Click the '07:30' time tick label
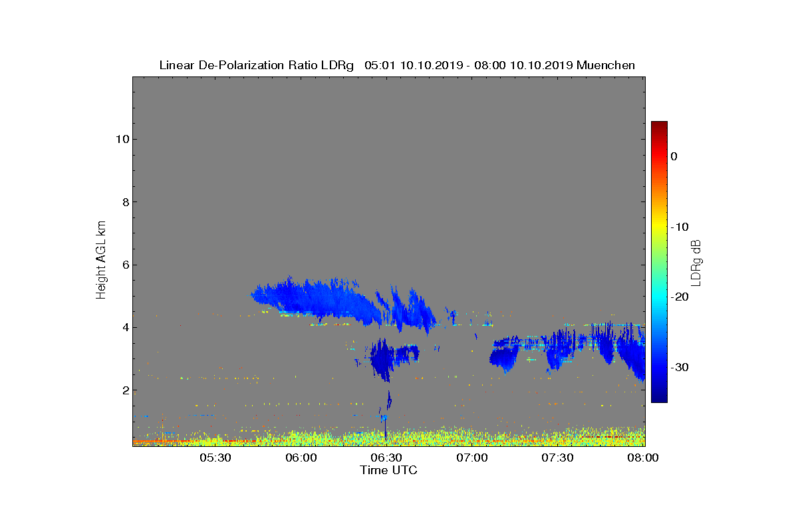 click(x=558, y=458)
